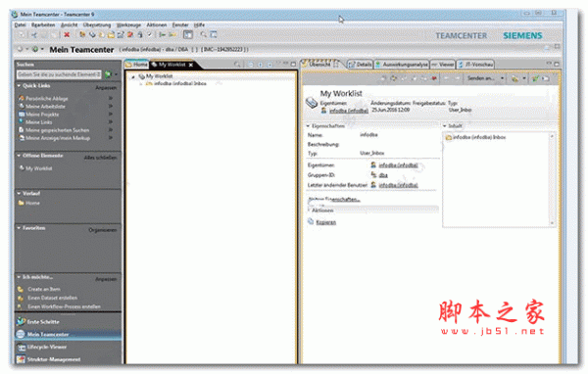
Task: Open the Hilfe menu
Action: pyautogui.click(x=199, y=24)
